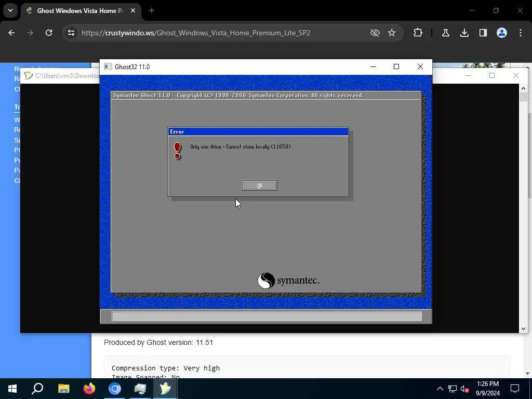Image resolution: width=532 pixels, height=399 pixels.
Task: Maximize the C:\Users\vm5 background window
Action: coord(492,75)
